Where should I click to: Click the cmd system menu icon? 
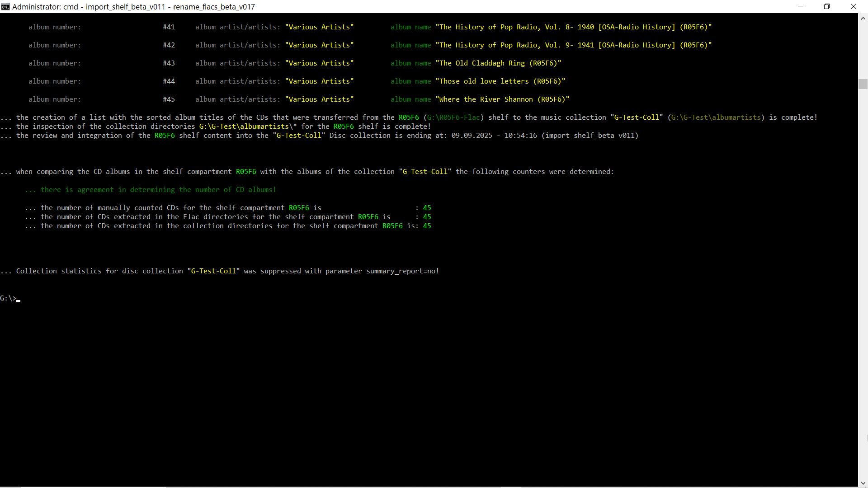click(5, 6)
